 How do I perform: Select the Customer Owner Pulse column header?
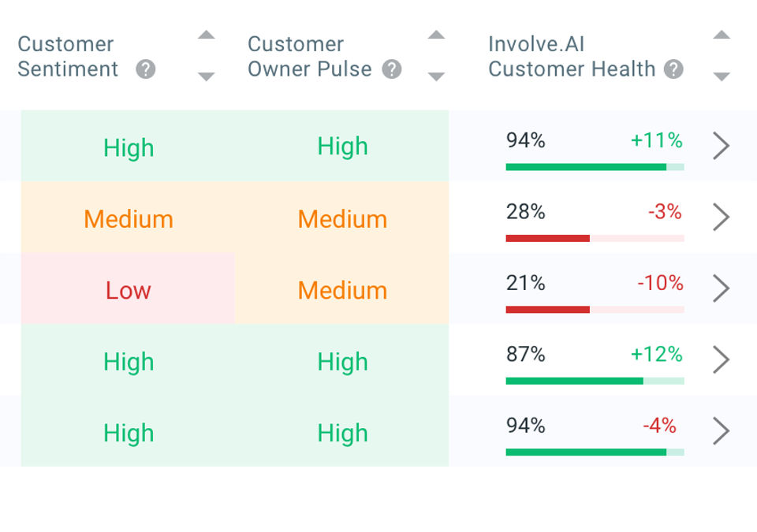[309, 56]
